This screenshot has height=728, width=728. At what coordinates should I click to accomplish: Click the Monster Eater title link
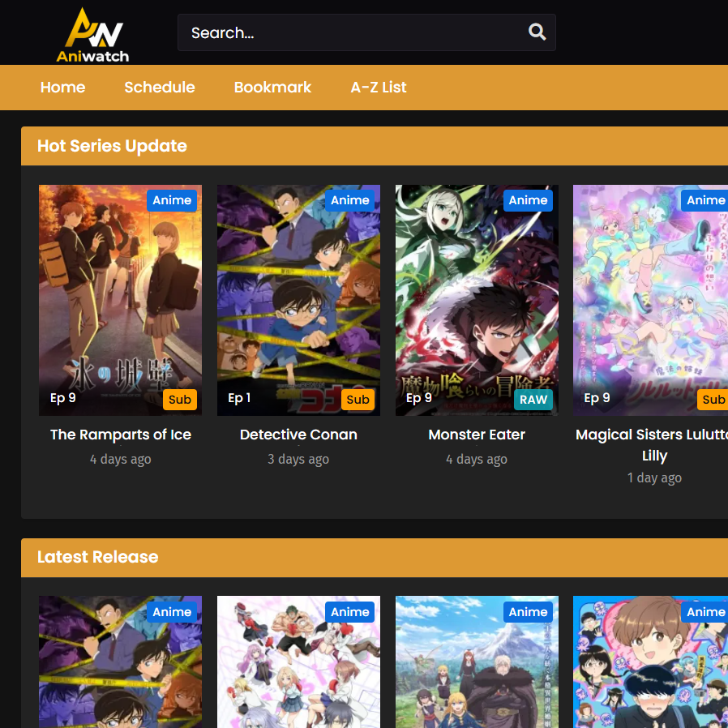[x=477, y=435]
